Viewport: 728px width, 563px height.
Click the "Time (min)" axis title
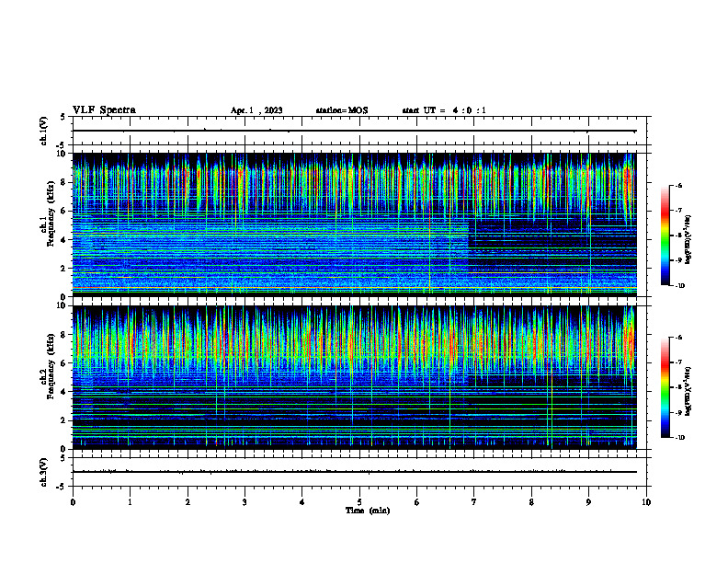click(368, 511)
